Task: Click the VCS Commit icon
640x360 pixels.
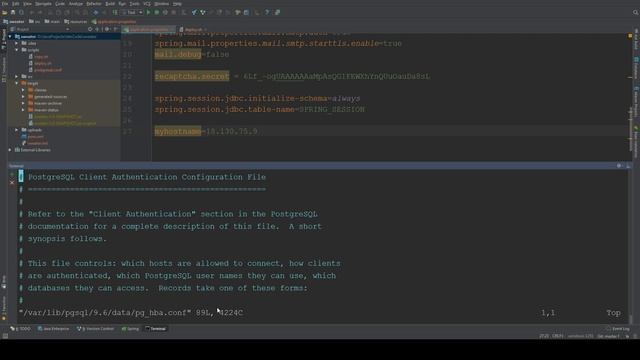Action: tap(203, 13)
